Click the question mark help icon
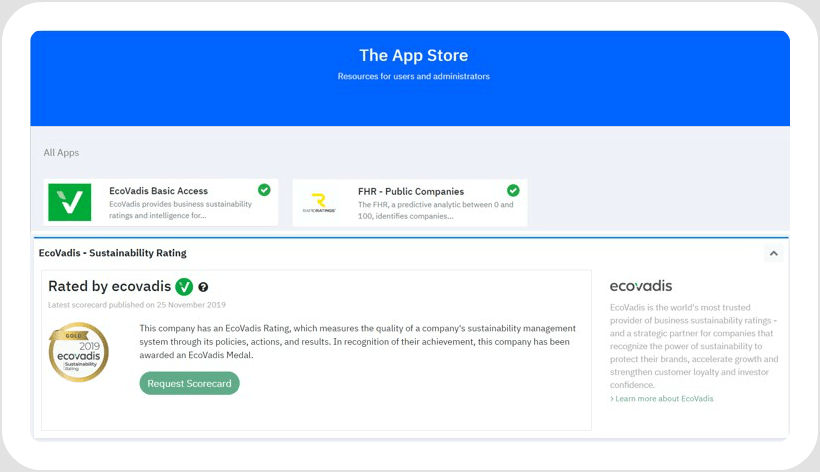This screenshot has height=472, width=820. tap(203, 287)
